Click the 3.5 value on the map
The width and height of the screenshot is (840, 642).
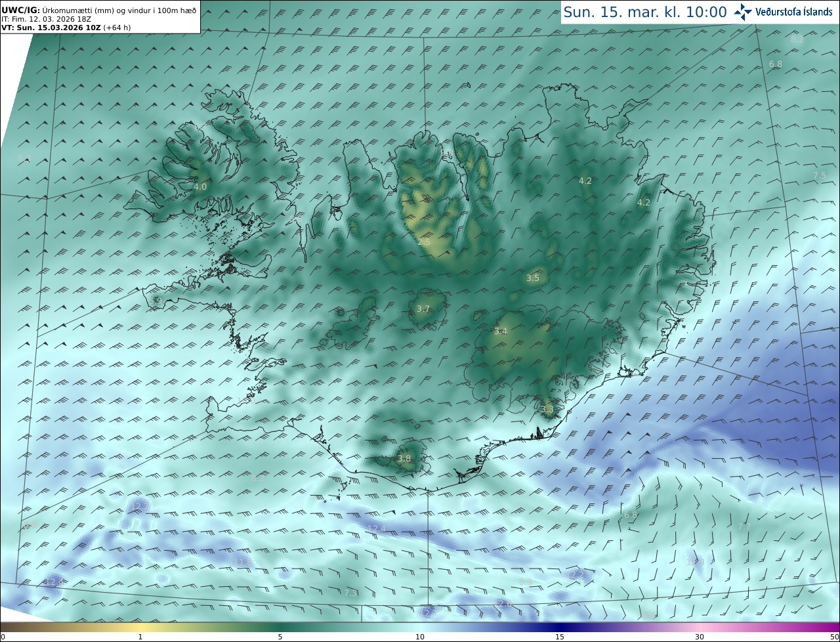[x=533, y=278]
